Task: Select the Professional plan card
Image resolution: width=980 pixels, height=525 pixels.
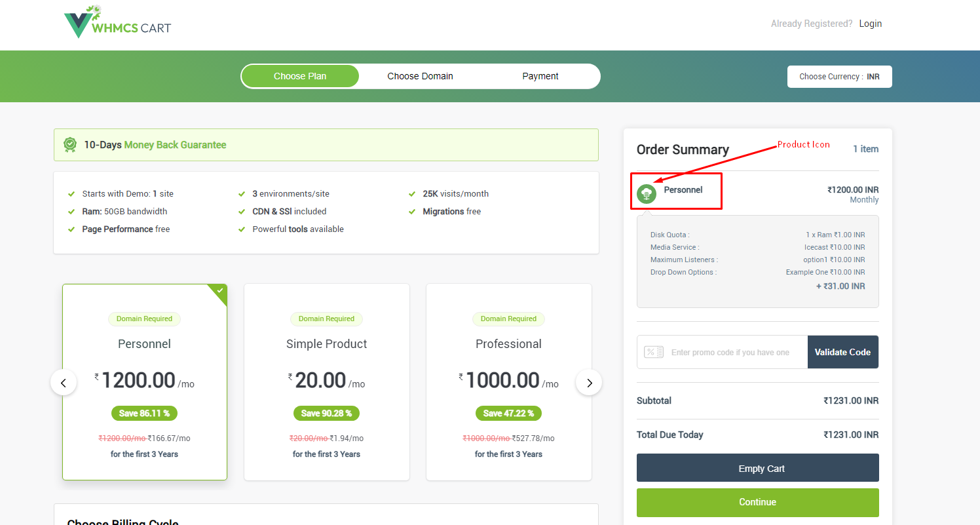Action: pos(508,382)
